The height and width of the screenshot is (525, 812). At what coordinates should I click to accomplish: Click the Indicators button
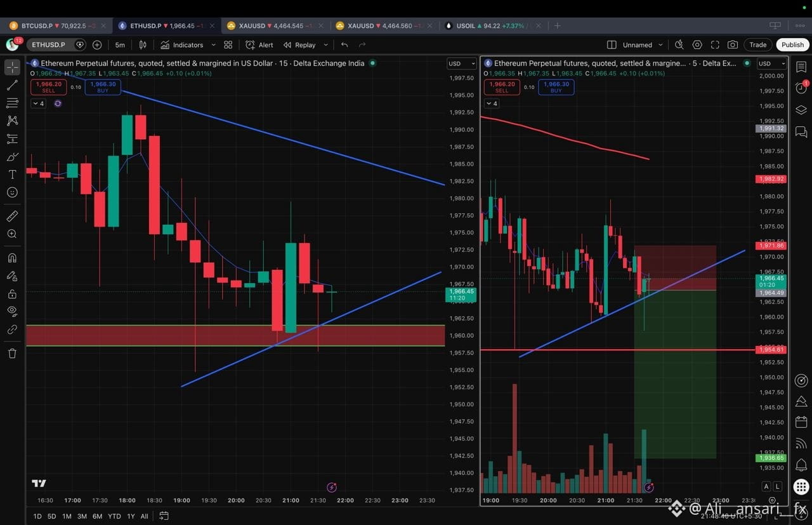point(181,45)
